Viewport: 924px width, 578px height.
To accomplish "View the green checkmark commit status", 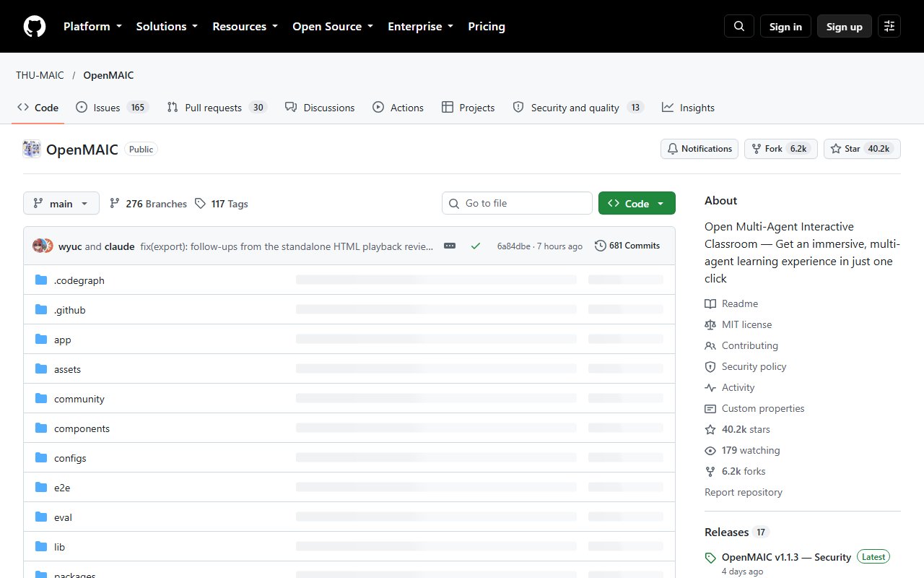I will click(475, 246).
